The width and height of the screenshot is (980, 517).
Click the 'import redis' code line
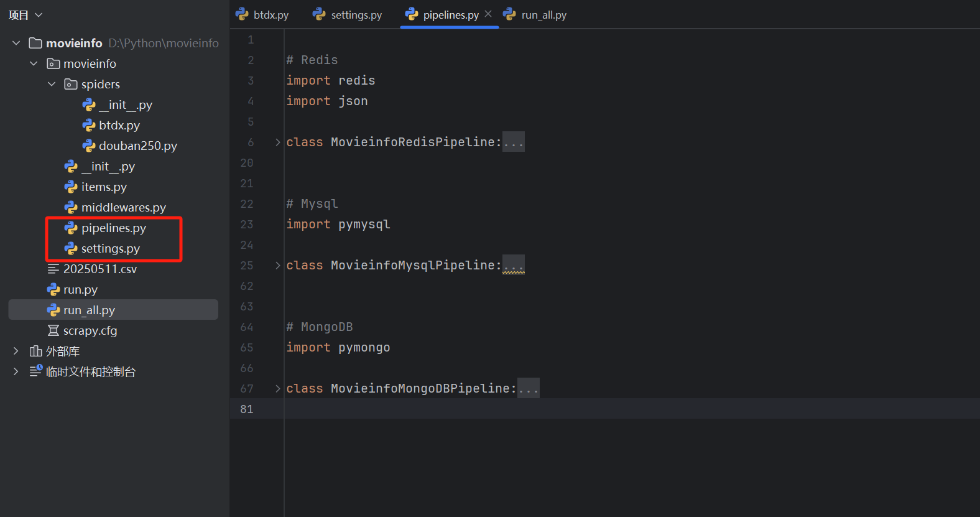tap(331, 80)
